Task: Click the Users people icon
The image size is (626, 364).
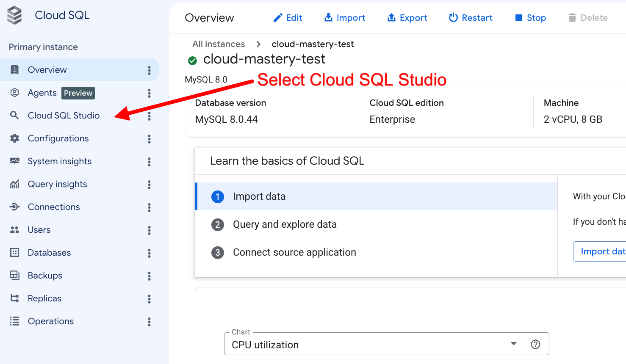Action: pyautogui.click(x=14, y=230)
